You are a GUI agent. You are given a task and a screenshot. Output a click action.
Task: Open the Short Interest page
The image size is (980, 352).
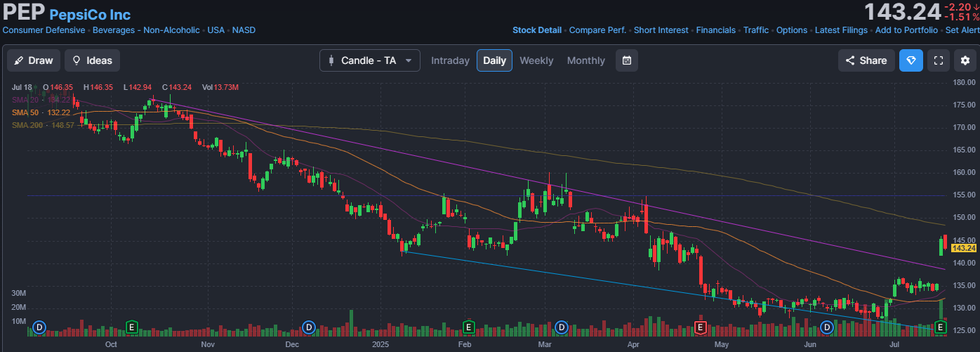(661, 30)
